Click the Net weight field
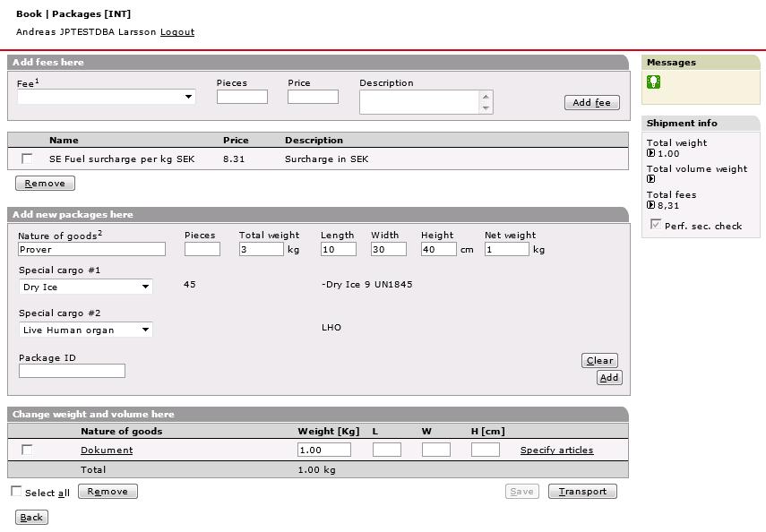This screenshot has width=766, height=532. coord(507,249)
